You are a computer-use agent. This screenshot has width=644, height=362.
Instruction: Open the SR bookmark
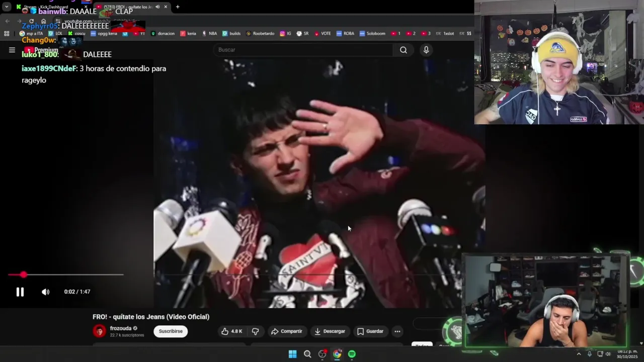pyautogui.click(x=302, y=34)
